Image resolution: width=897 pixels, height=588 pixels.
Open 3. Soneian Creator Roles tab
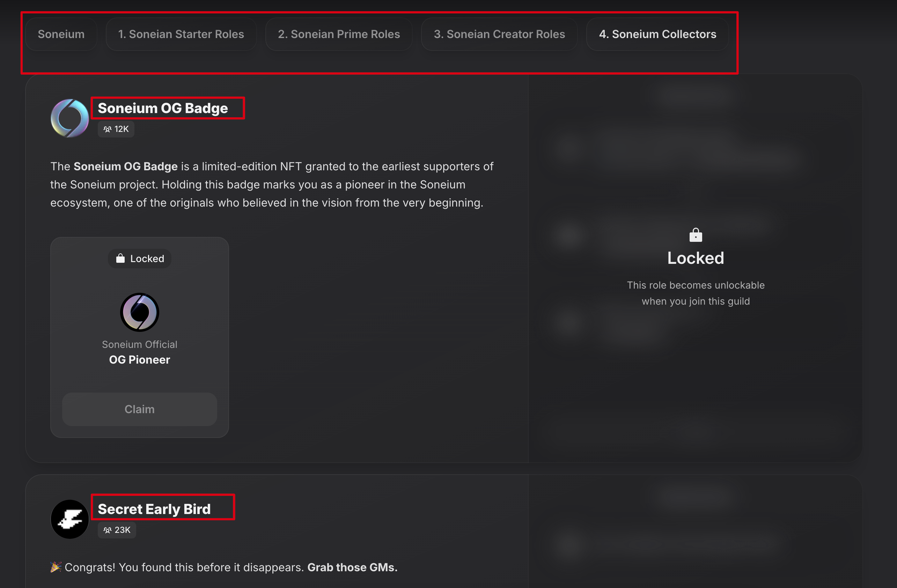pyautogui.click(x=499, y=34)
